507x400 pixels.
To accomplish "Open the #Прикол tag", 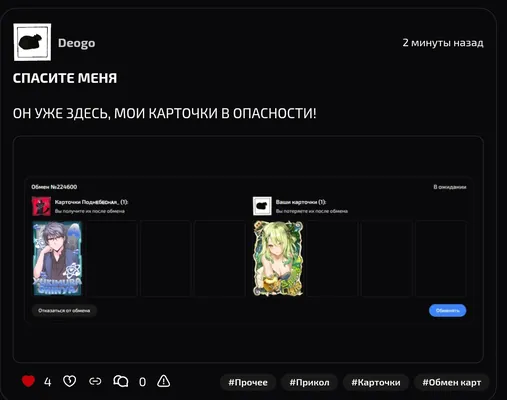I will tap(309, 382).
